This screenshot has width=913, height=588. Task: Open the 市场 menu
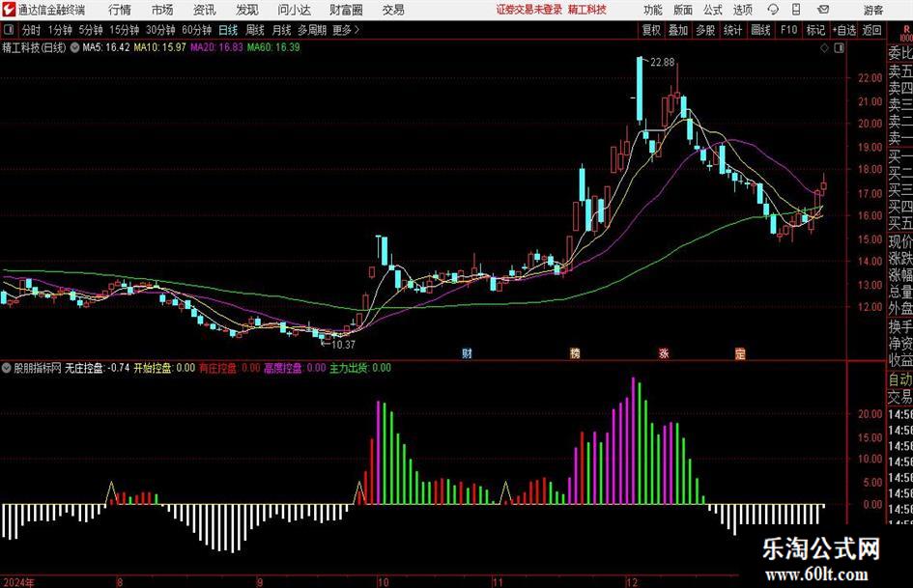click(162, 10)
